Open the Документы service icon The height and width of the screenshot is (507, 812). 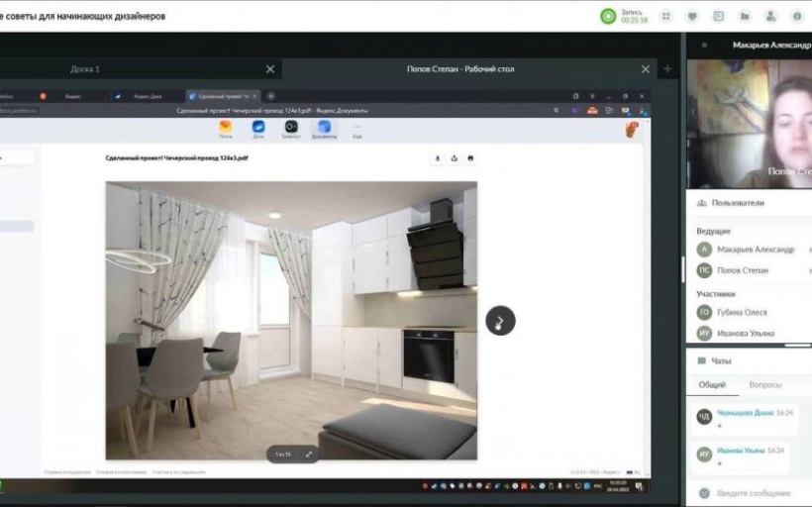click(324, 130)
